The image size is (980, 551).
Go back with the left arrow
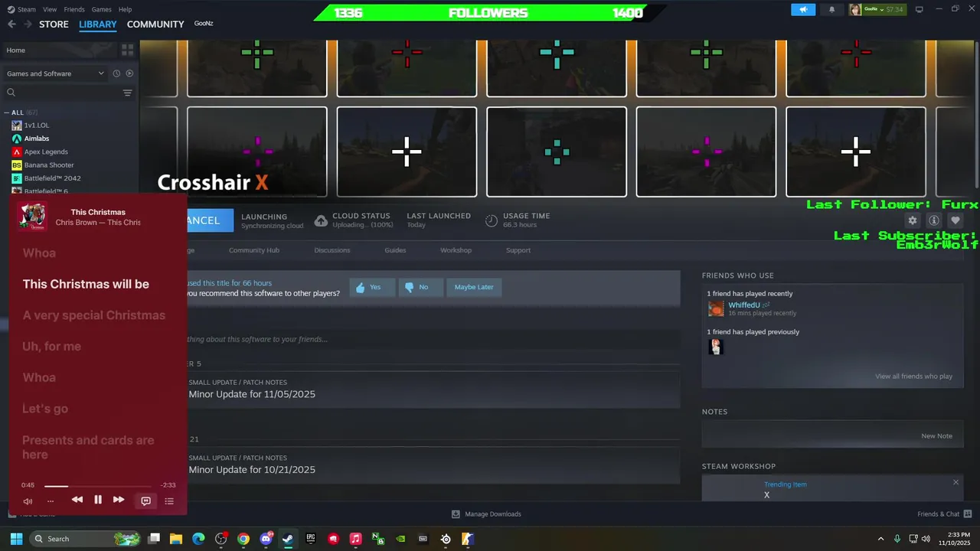[x=11, y=24]
